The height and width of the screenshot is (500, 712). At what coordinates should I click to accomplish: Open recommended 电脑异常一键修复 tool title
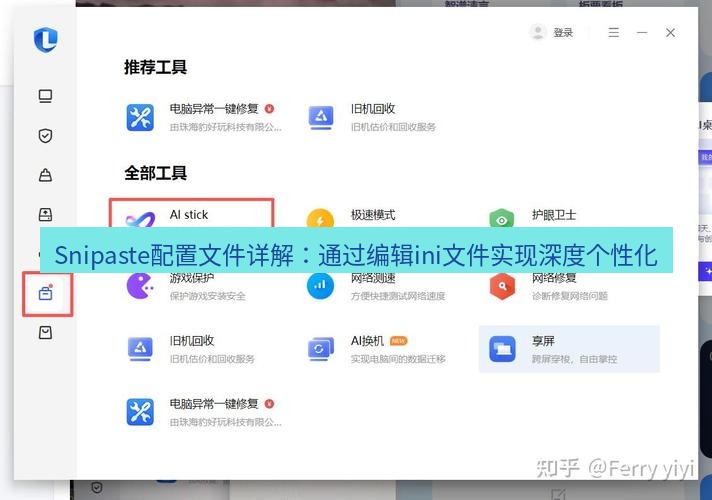(214, 109)
